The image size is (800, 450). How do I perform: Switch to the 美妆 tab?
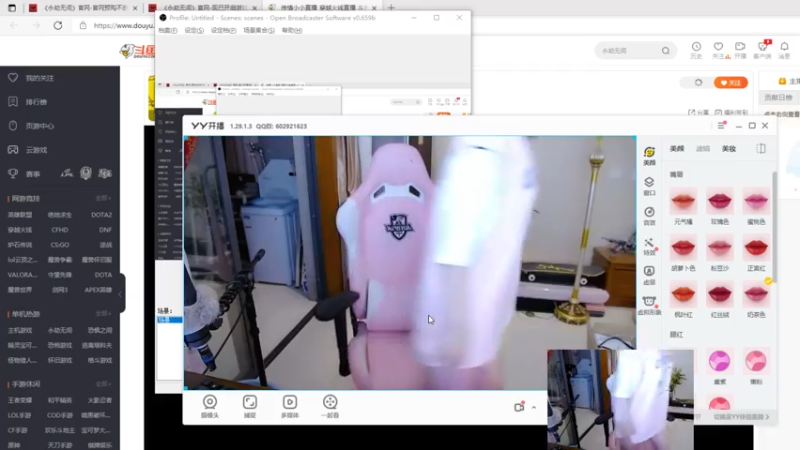(729, 148)
